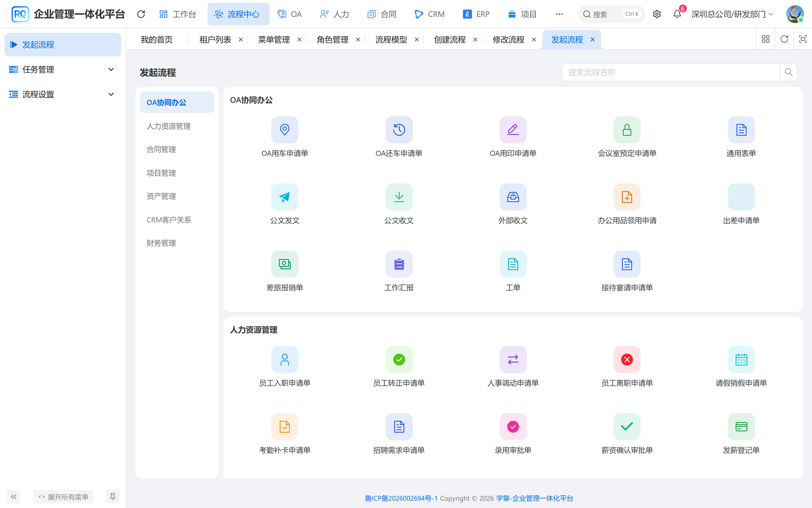Open the more modules ellipsis menu
This screenshot has height=508, width=812.
point(559,14)
